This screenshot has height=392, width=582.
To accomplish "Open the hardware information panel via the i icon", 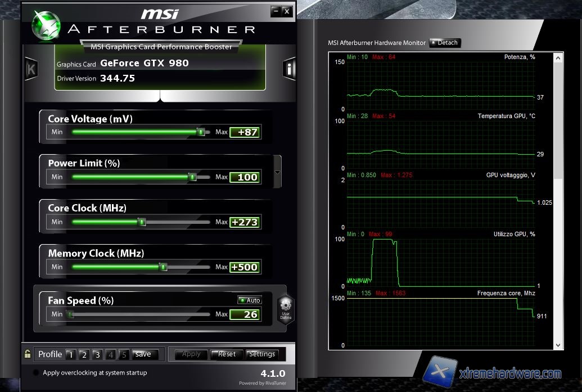I will (x=289, y=69).
